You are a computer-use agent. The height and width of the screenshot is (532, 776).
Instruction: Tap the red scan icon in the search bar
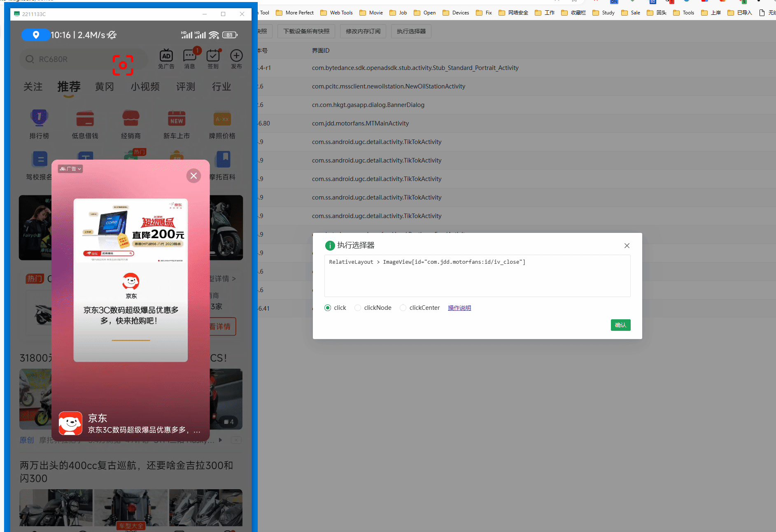[123, 65]
